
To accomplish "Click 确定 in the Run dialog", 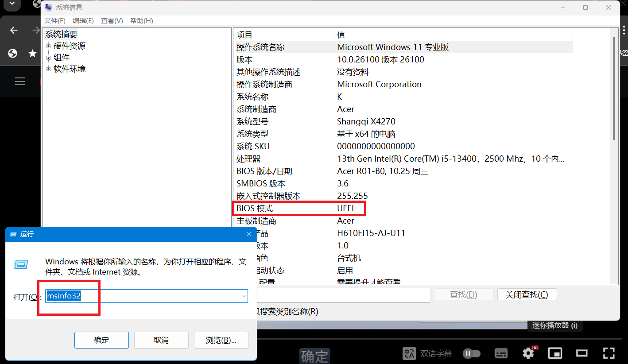I will tap(101, 340).
